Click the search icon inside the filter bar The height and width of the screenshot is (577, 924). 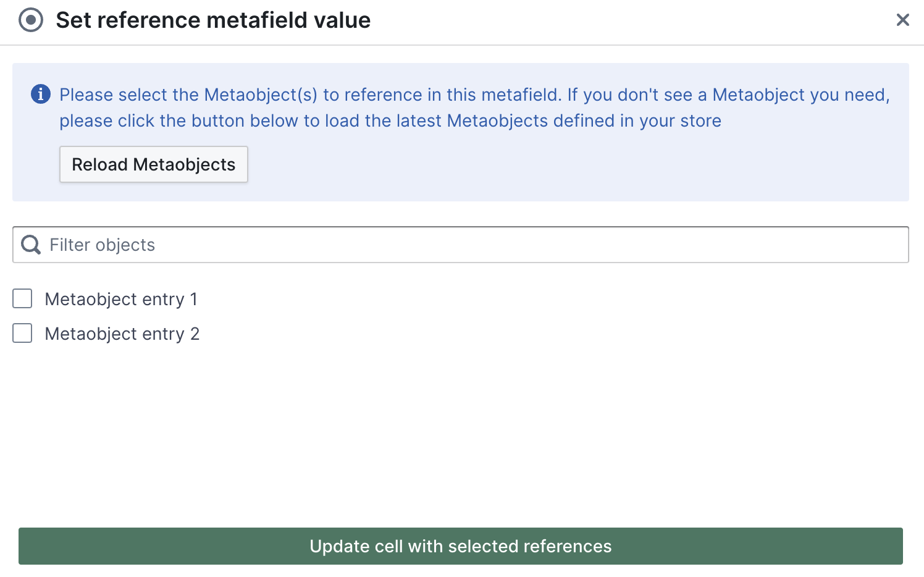[30, 245]
